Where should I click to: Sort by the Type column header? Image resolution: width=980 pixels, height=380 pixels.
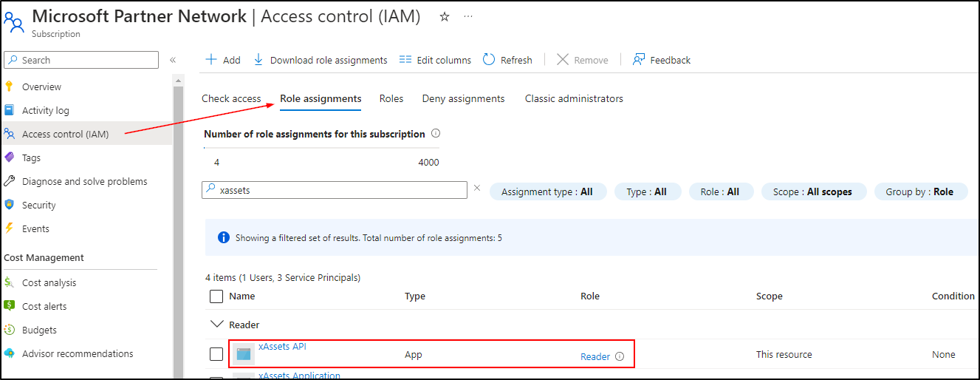click(x=415, y=296)
